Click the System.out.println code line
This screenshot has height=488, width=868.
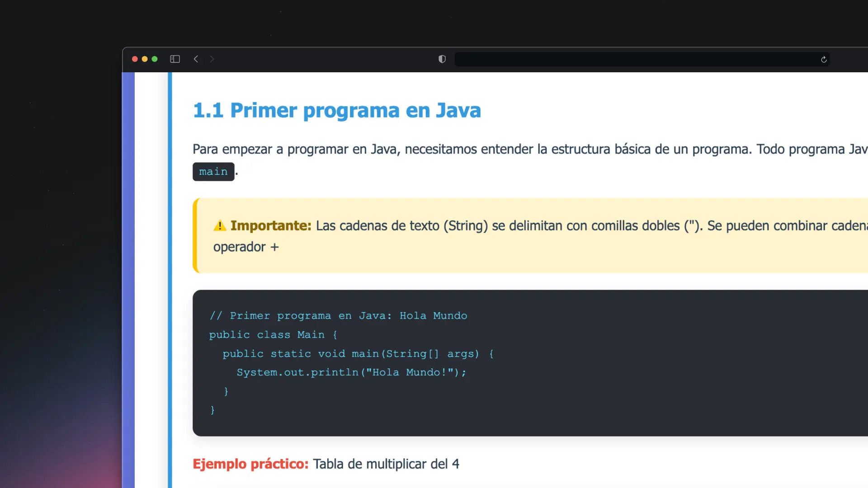[x=351, y=372]
